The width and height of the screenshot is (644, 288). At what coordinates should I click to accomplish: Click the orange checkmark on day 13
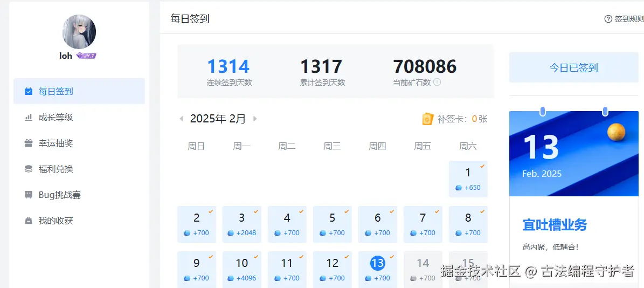point(392,257)
